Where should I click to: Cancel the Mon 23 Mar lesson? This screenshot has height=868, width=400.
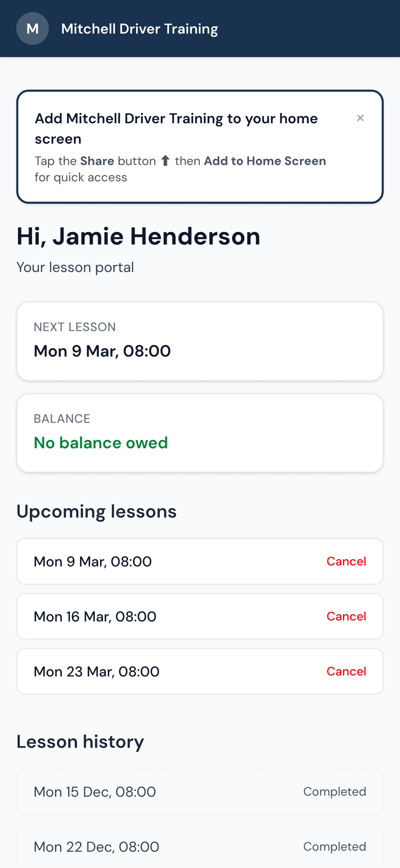click(x=346, y=672)
